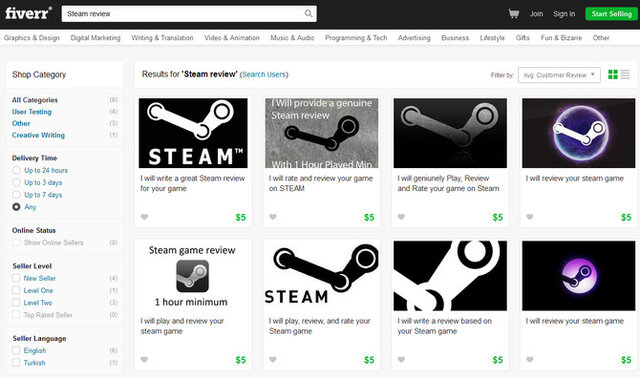Open the shopping cart icon
The height and width of the screenshot is (378, 640).
point(513,14)
